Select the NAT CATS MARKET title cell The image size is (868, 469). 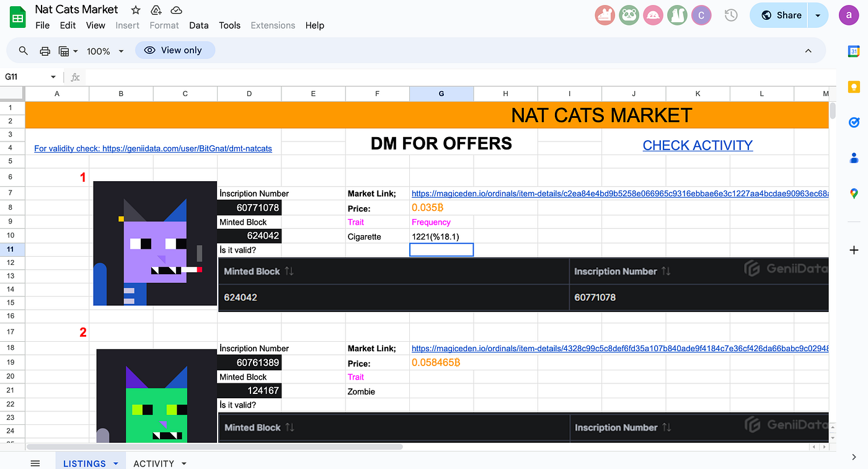pyautogui.click(x=427, y=115)
